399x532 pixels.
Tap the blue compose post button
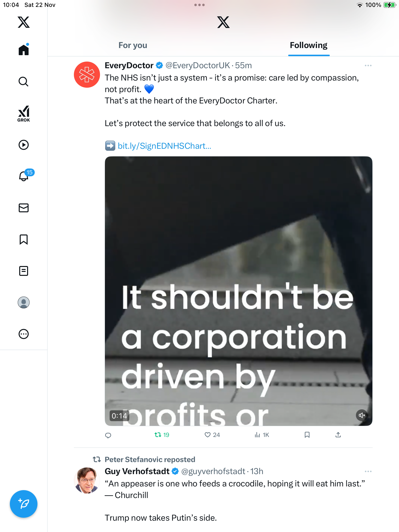(x=24, y=504)
